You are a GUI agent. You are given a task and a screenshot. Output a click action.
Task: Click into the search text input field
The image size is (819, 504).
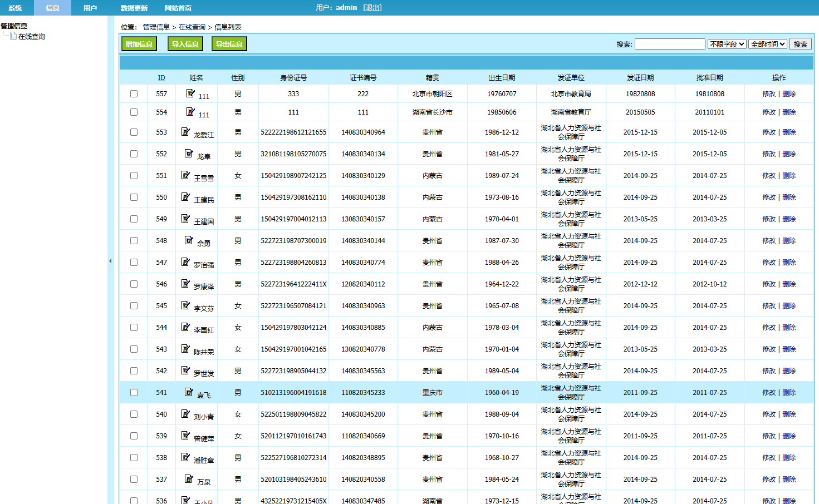tap(670, 44)
